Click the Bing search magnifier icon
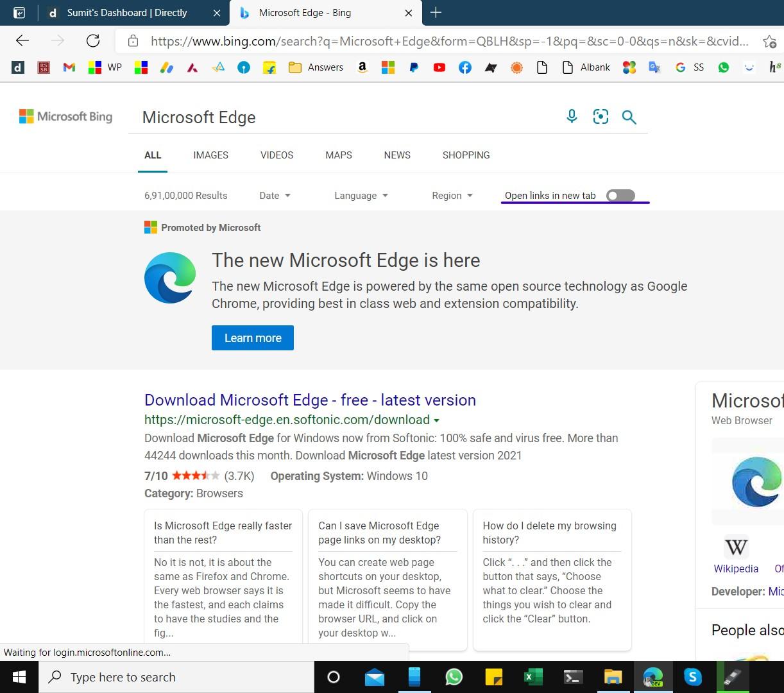This screenshot has width=784, height=693. click(629, 117)
